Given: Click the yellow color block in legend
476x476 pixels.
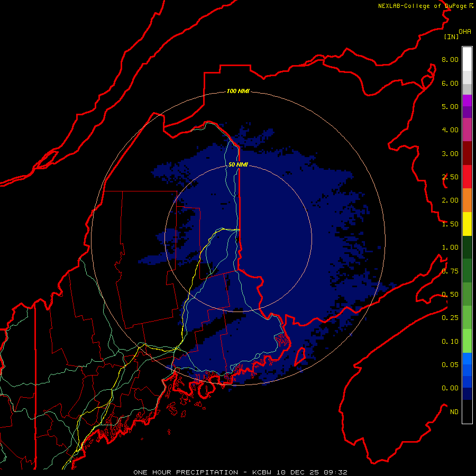Looking at the screenshot, I should coord(467,224).
